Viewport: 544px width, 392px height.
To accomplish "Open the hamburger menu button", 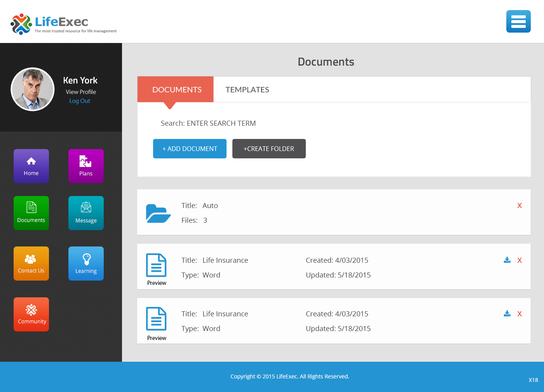I will click(518, 21).
